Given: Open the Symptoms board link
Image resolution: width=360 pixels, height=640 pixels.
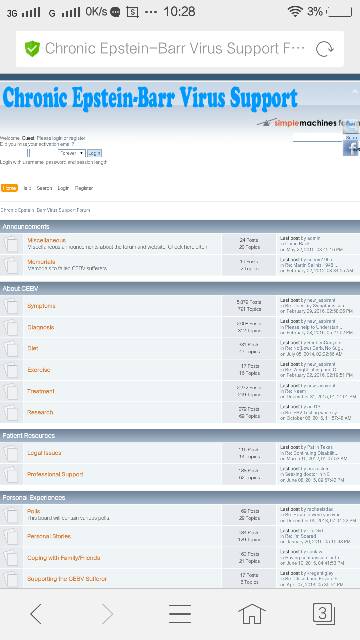Looking at the screenshot, I should 41,306.
